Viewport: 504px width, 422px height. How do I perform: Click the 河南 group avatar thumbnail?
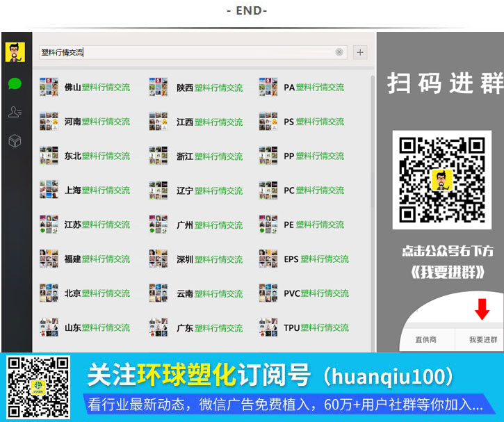click(49, 121)
